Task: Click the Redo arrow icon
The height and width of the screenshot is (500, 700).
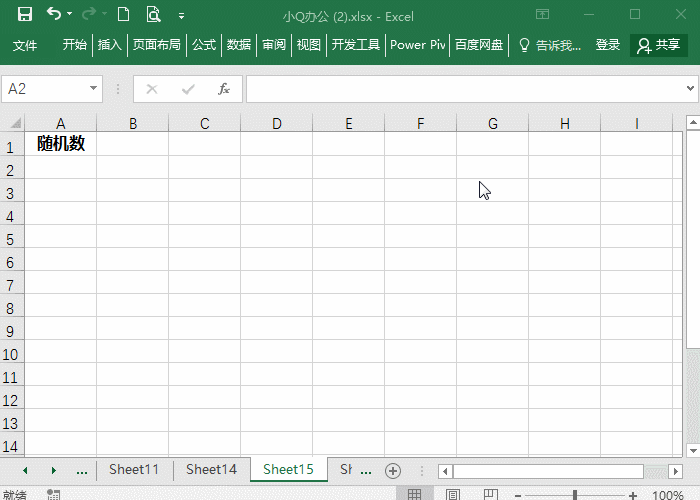Action: click(x=89, y=14)
